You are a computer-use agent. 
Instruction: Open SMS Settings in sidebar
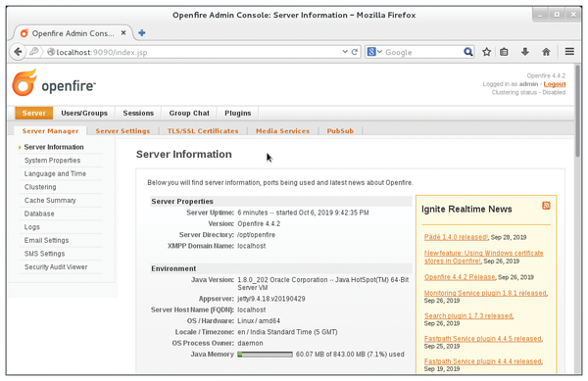45,254
